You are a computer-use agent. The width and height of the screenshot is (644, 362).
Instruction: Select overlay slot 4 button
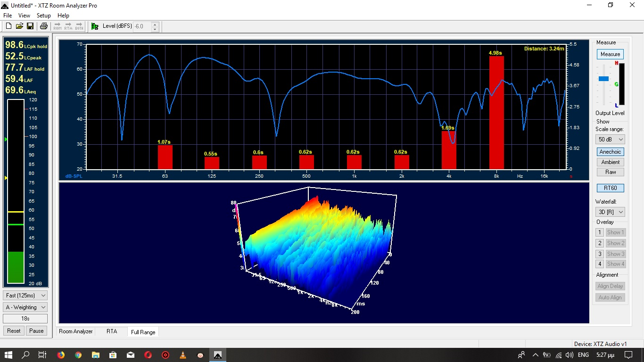pos(600,264)
